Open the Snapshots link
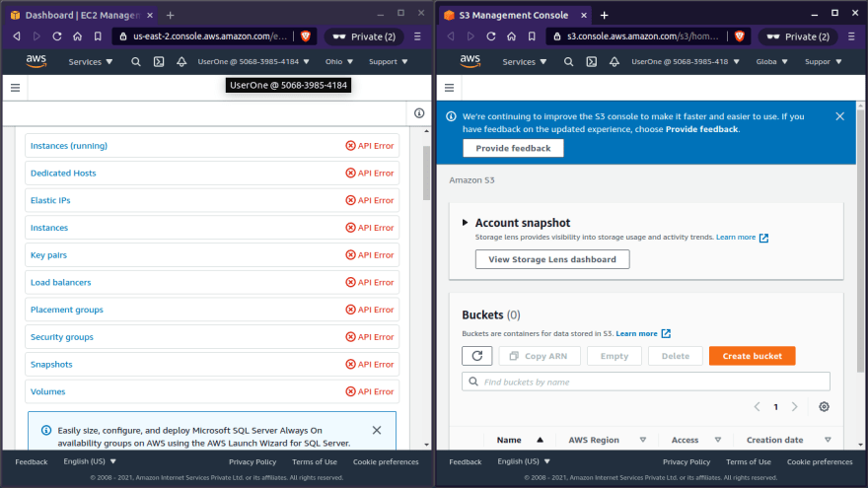Image resolution: width=868 pixels, height=488 pixels. [x=51, y=364]
